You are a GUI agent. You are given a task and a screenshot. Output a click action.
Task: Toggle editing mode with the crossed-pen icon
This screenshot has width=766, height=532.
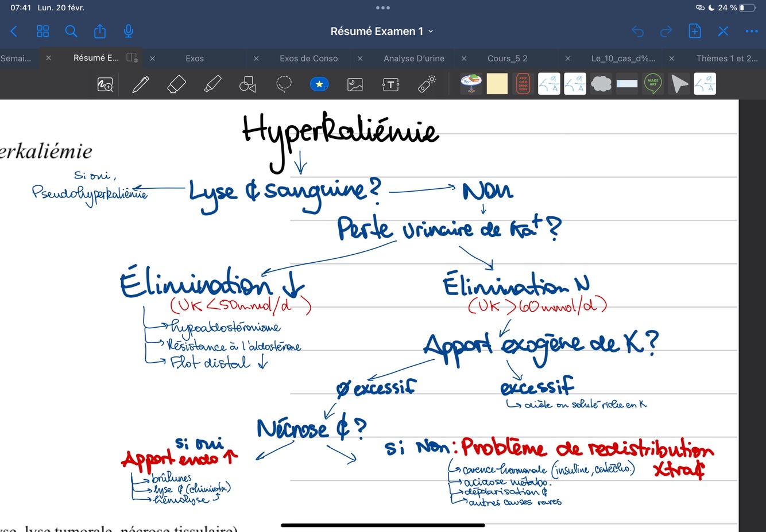pos(723,31)
